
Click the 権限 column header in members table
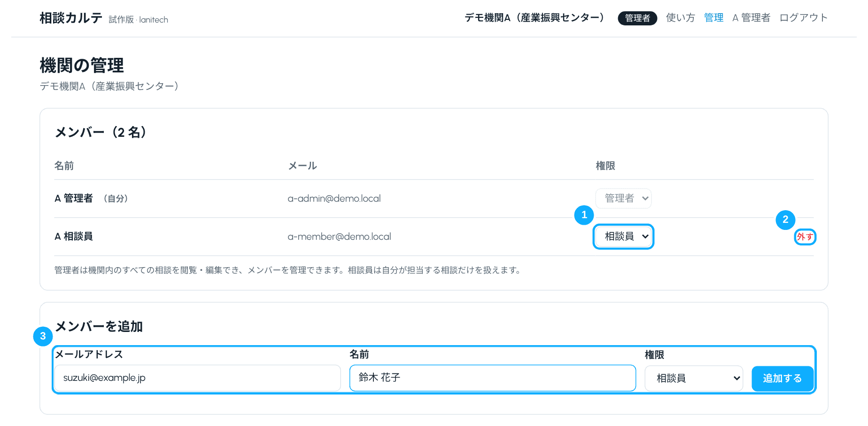605,166
